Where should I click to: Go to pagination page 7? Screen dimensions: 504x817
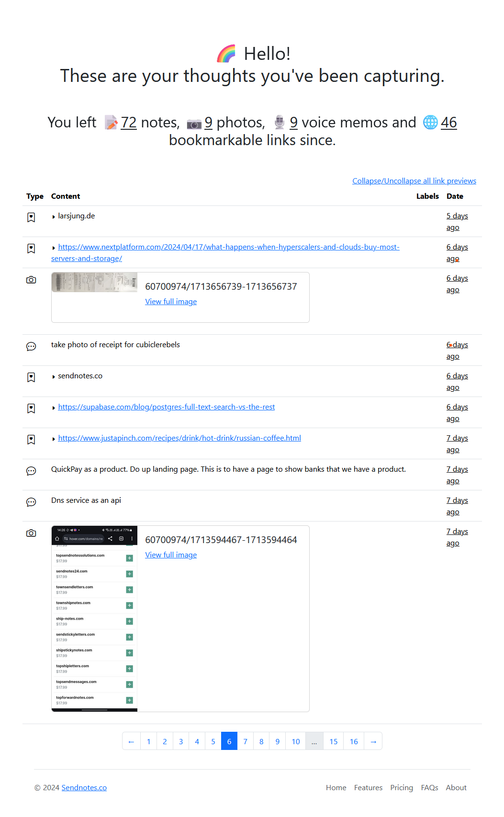(246, 741)
